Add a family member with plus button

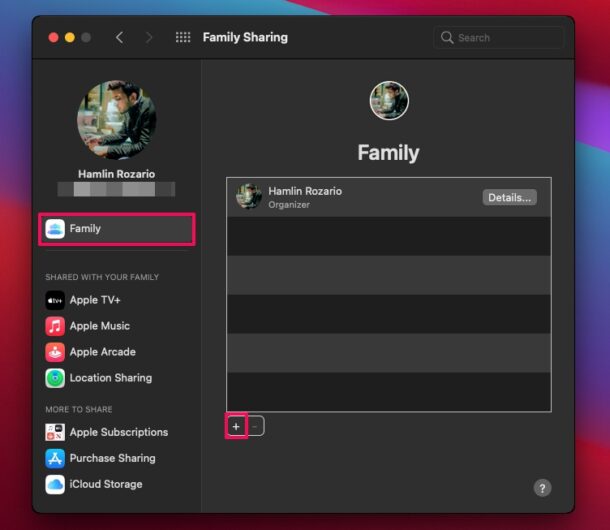pos(236,426)
